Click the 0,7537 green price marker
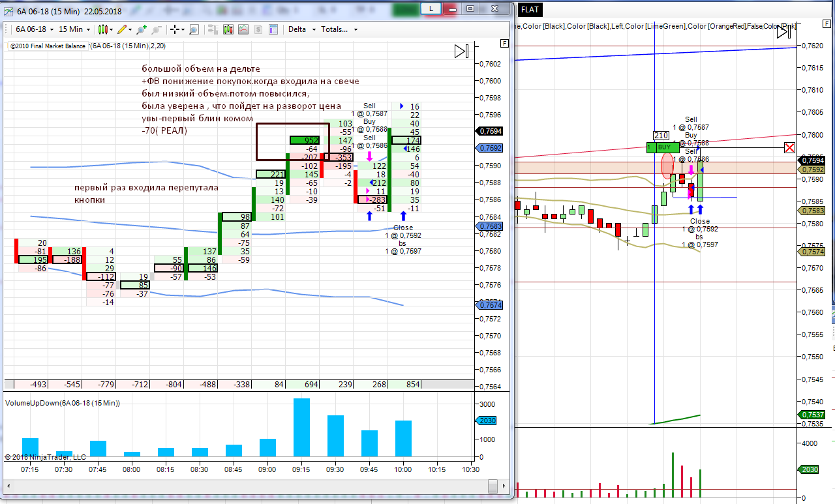Viewport: 835px width, 504px height. pyautogui.click(x=813, y=415)
